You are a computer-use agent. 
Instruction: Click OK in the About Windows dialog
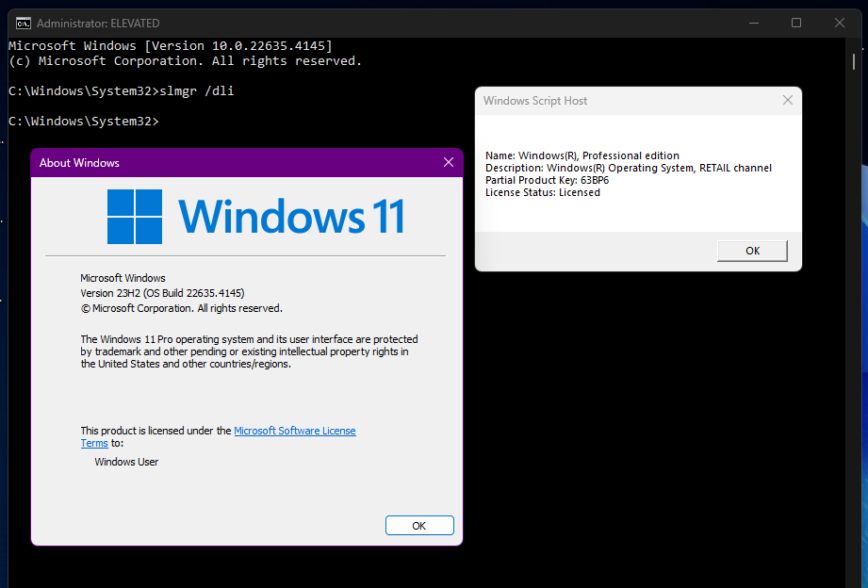tap(419, 526)
